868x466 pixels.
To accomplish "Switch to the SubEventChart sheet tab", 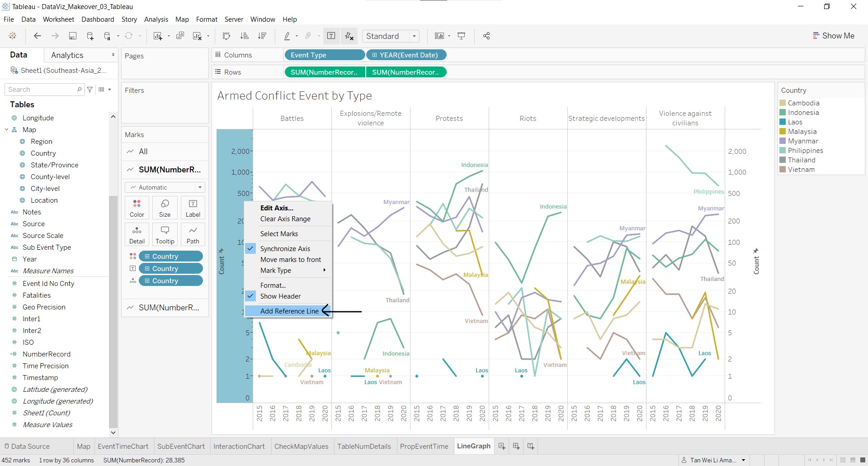I will point(181,446).
